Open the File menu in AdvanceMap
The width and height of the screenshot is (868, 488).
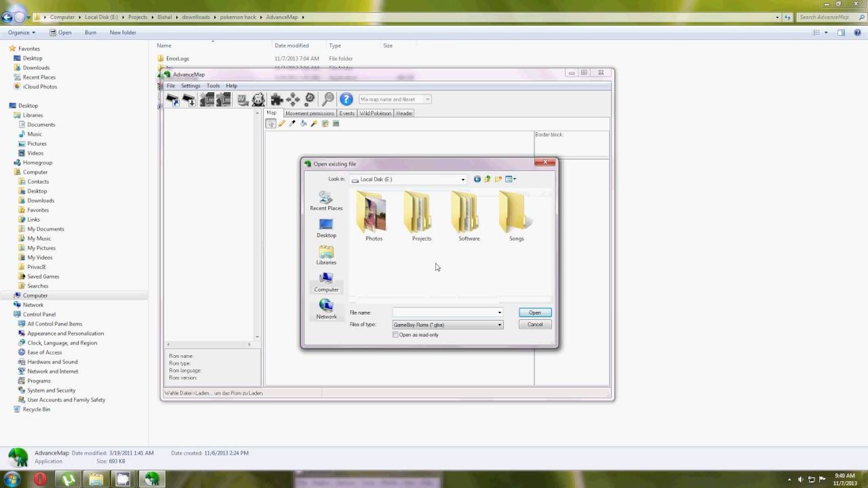tap(171, 86)
